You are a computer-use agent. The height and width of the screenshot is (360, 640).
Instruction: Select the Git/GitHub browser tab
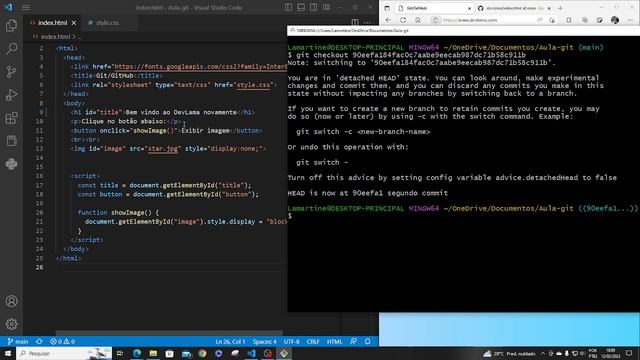pyautogui.click(x=433, y=8)
